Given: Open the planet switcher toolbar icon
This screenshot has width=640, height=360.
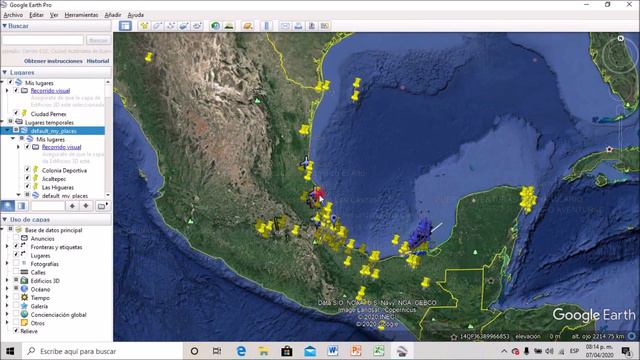Looking at the screenshot, I should tap(247, 26).
